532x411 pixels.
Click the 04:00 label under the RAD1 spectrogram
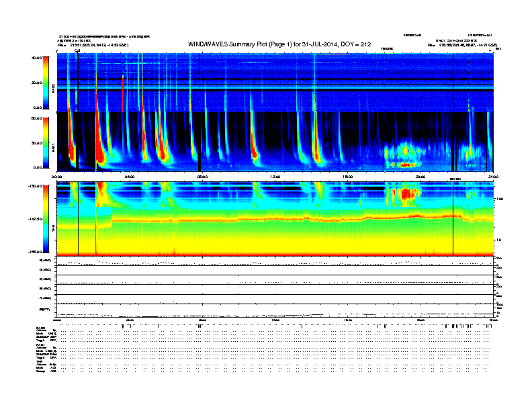(x=130, y=177)
